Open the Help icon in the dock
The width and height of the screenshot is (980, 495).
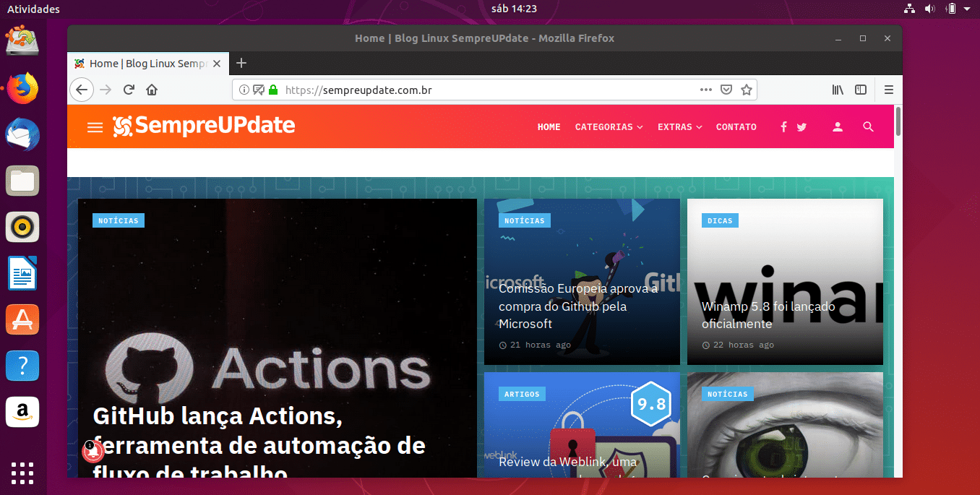tap(22, 366)
